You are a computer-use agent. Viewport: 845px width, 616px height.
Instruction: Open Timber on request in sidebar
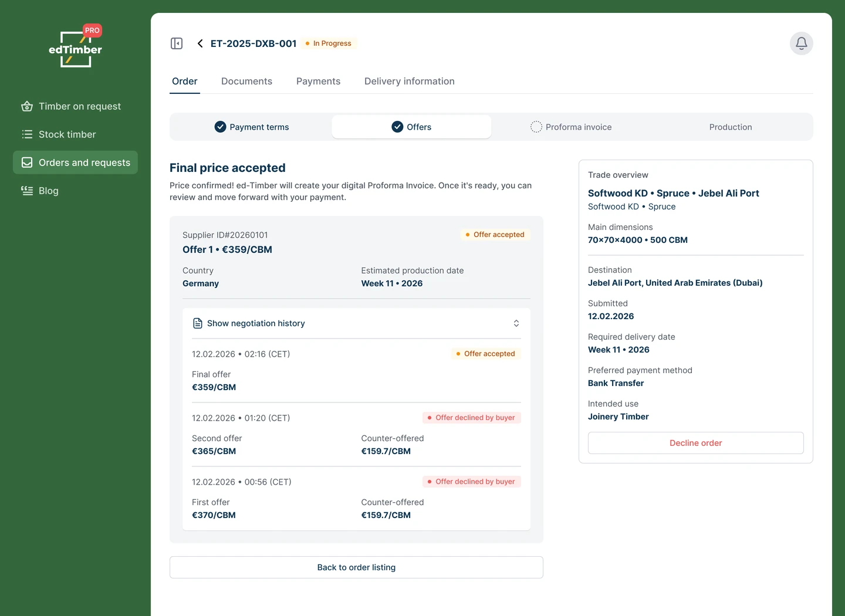(75, 106)
